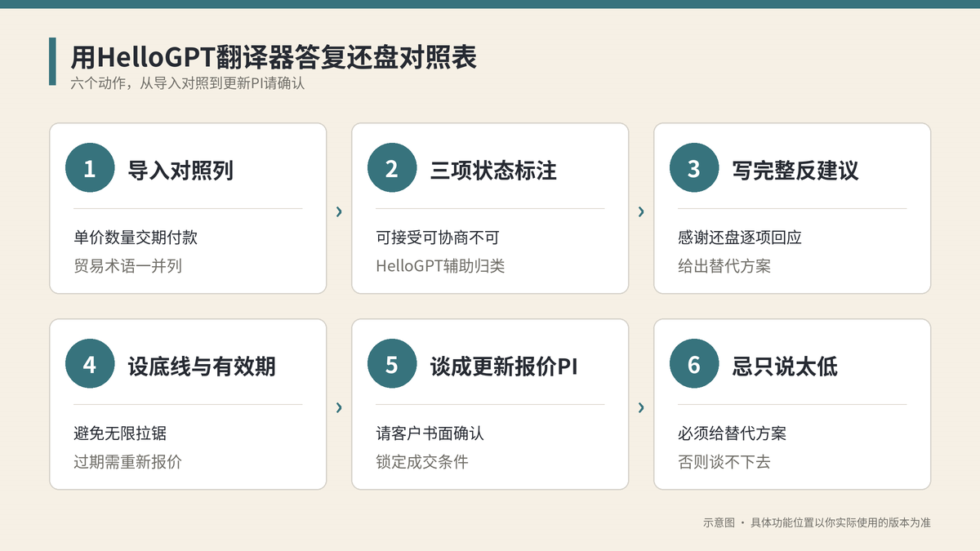Click the text 否则谈不下去
Image resolution: width=980 pixels, height=551 pixels.
(724, 462)
